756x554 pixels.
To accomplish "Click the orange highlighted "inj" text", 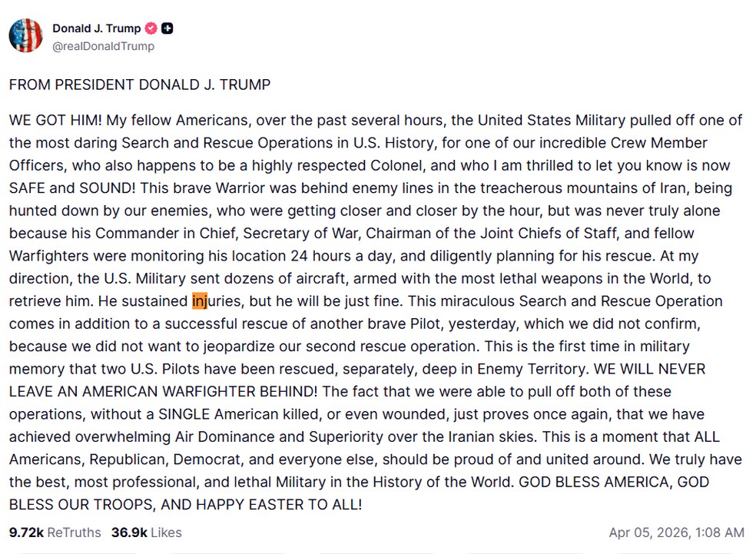I will point(199,300).
